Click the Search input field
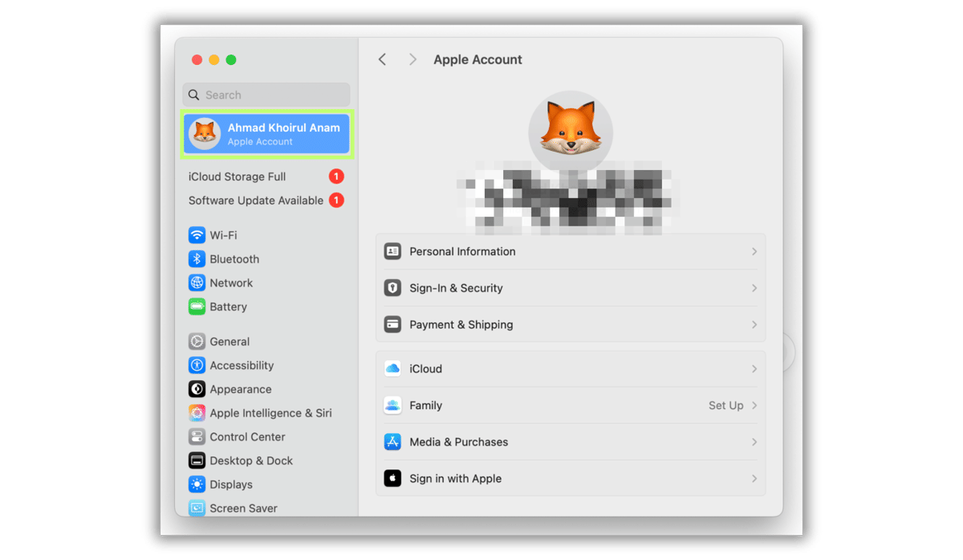The image size is (963, 560). coord(266,95)
